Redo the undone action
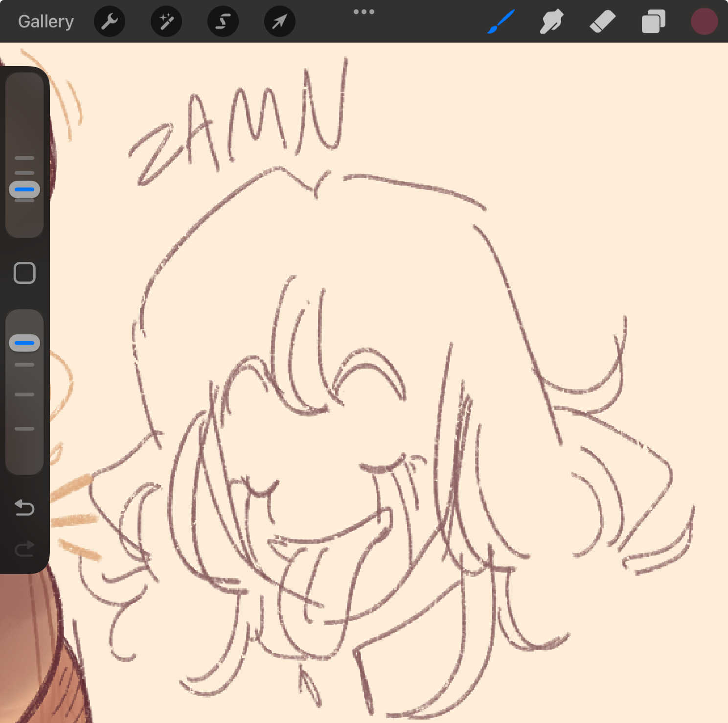 [x=24, y=549]
